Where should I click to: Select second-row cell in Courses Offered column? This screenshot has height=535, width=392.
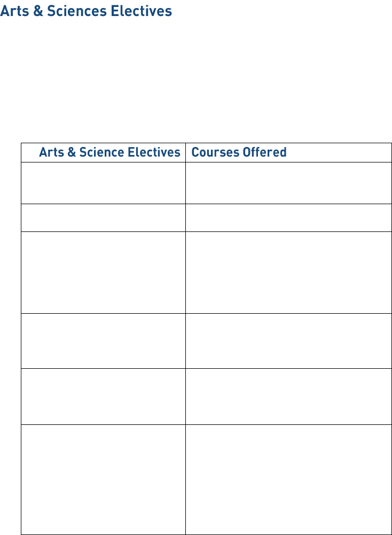point(288,218)
